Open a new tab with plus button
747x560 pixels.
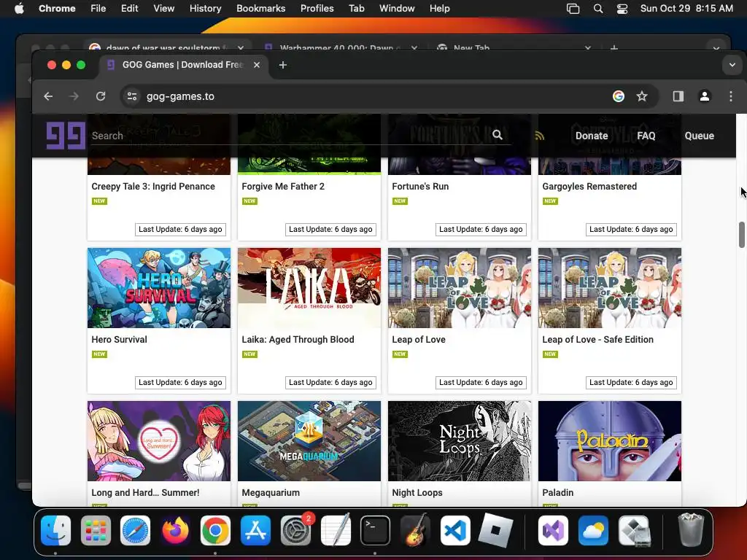coord(283,65)
